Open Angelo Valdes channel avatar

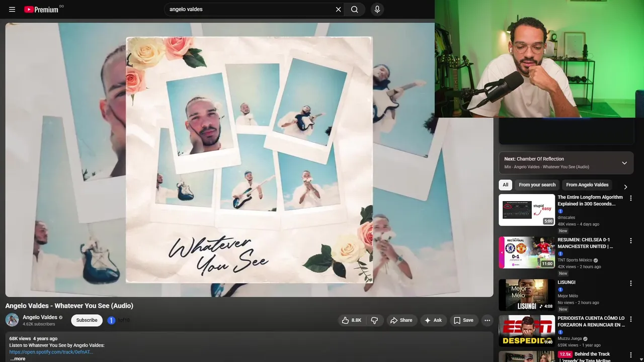click(x=12, y=320)
